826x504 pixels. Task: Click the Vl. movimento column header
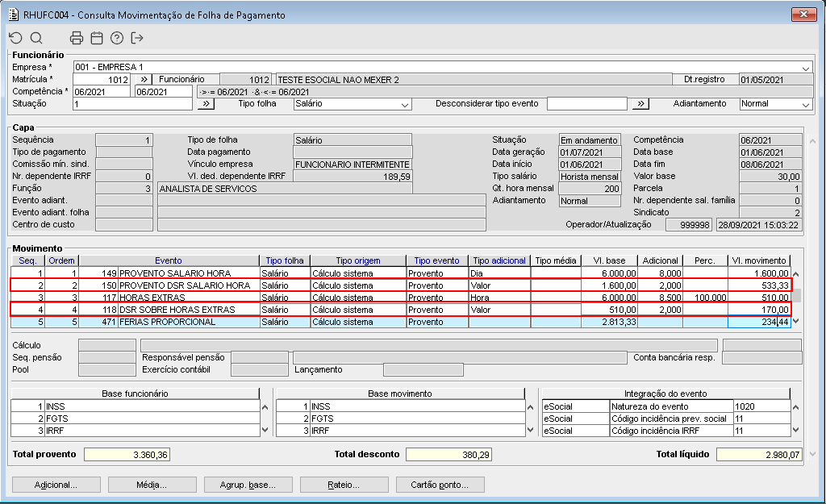(758, 260)
